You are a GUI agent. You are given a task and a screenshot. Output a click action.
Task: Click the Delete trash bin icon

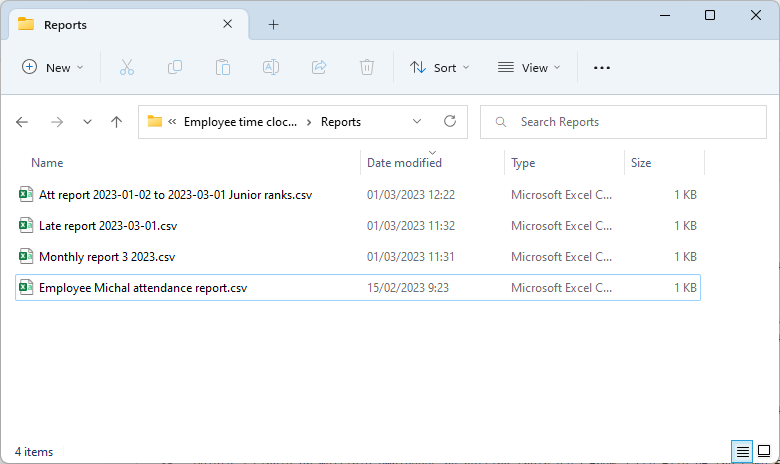tap(367, 67)
